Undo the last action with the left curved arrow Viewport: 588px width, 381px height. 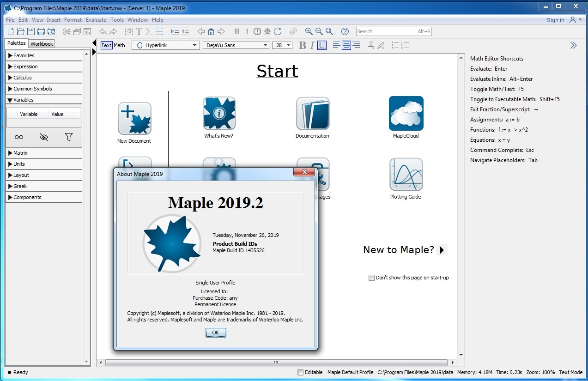(103, 31)
